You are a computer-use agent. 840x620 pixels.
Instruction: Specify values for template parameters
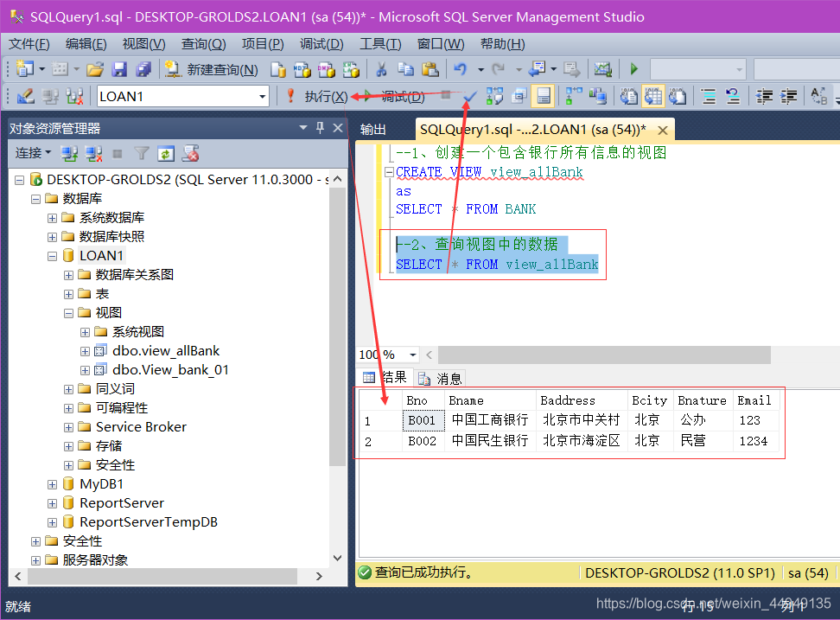(818, 97)
